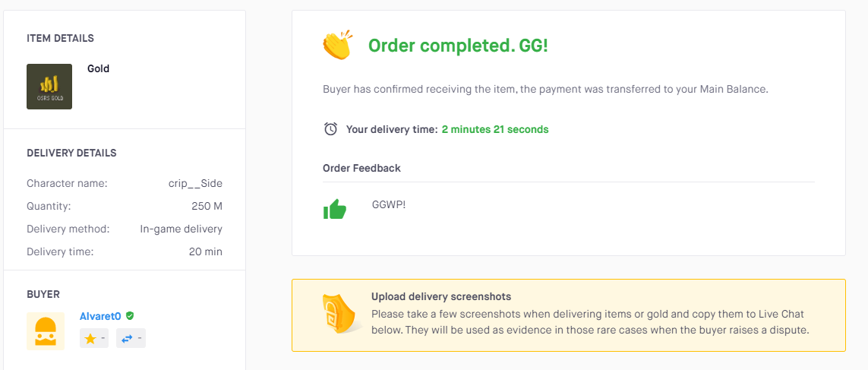
Task: Click the crip__Side character name
Action: [195, 183]
